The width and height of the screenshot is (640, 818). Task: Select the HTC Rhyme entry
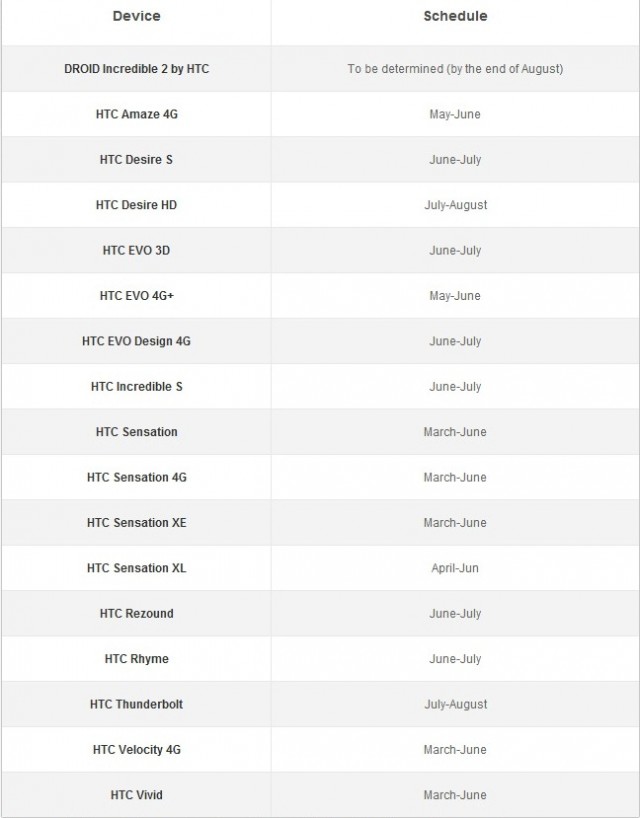(136, 659)
